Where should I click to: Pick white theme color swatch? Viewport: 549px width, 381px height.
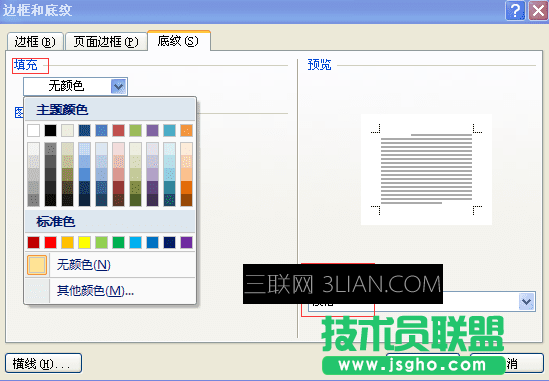coord(34,131)
